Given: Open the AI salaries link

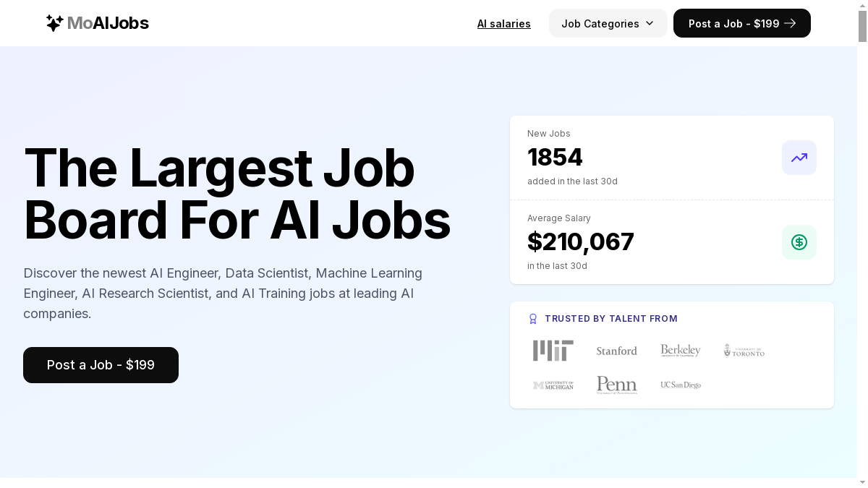Looking at the screenshot, I should [x=503, y=24].
